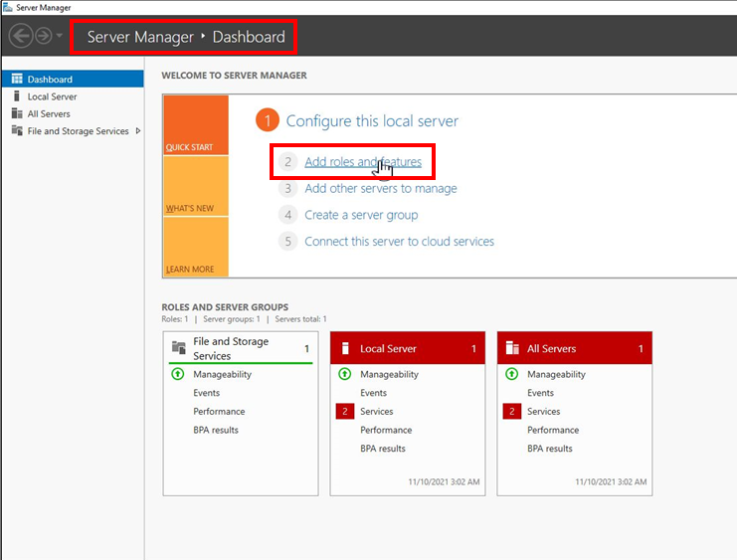The width and height of the screenshot is (737, 560).
Task: Expand the File and Storage Services arrow
Action: 137,130
